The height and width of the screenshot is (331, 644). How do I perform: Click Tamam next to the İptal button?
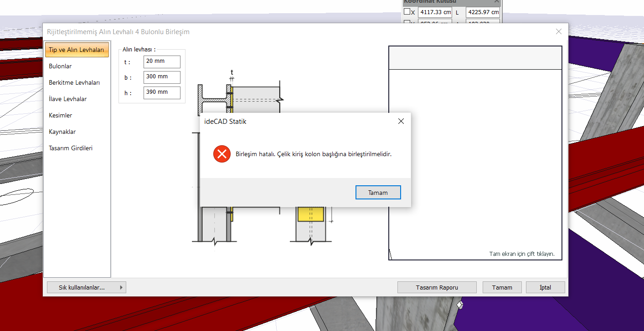tap(502, 287)
